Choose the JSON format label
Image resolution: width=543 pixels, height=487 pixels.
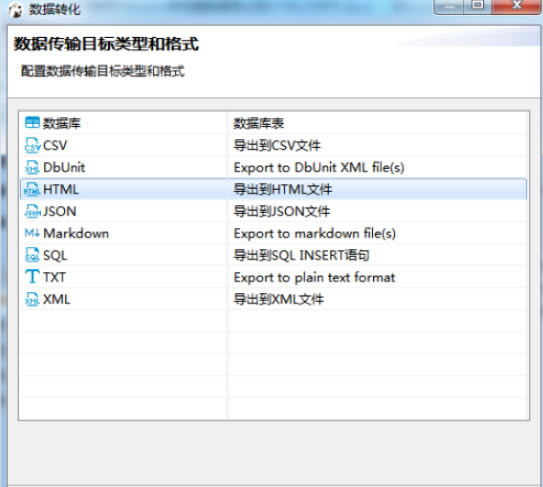tap(60, 211)
